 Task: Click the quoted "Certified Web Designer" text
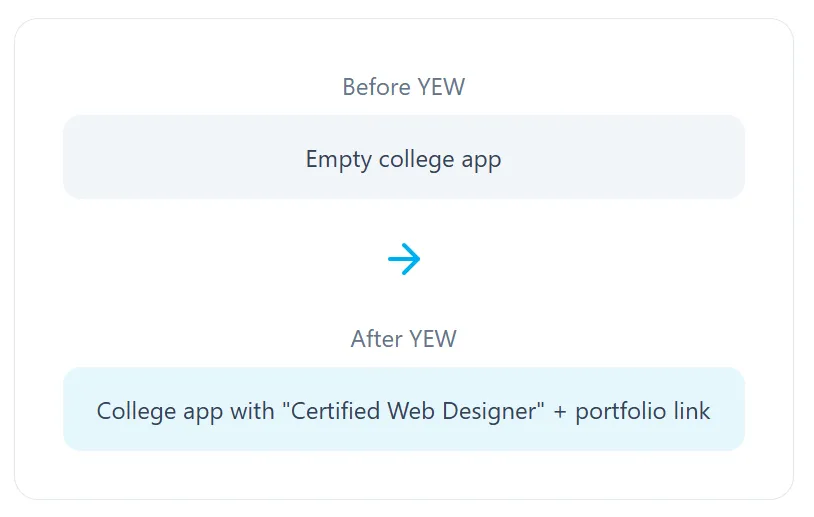point(413,411)
